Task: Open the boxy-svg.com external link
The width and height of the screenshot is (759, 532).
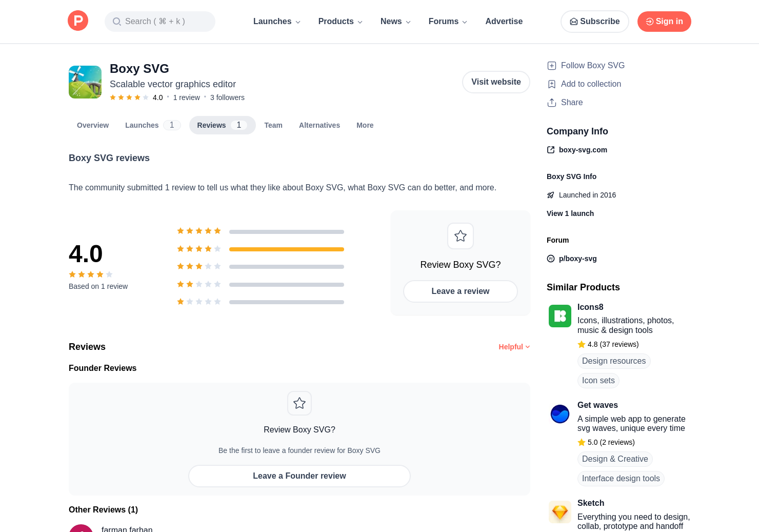Action: coord(583,150)
